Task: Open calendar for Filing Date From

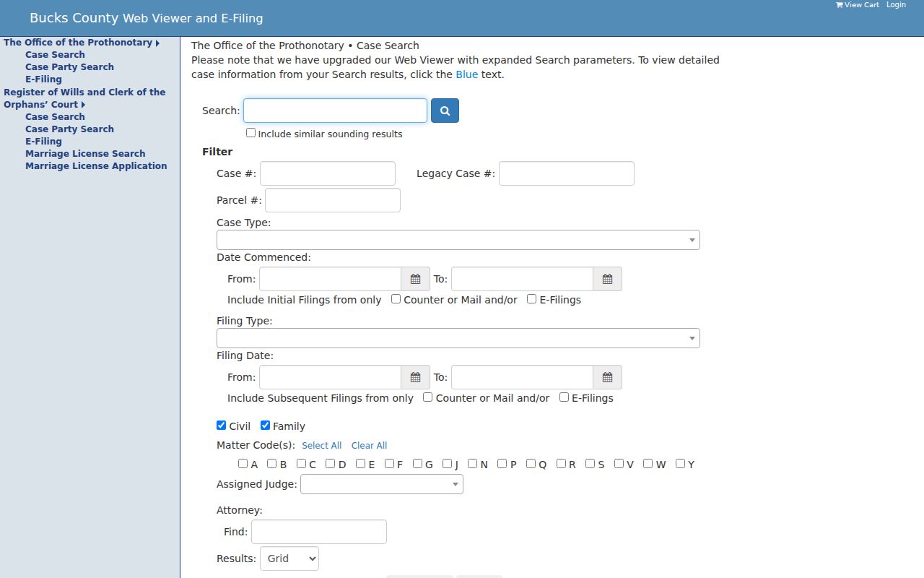Action: pos(415,377)
